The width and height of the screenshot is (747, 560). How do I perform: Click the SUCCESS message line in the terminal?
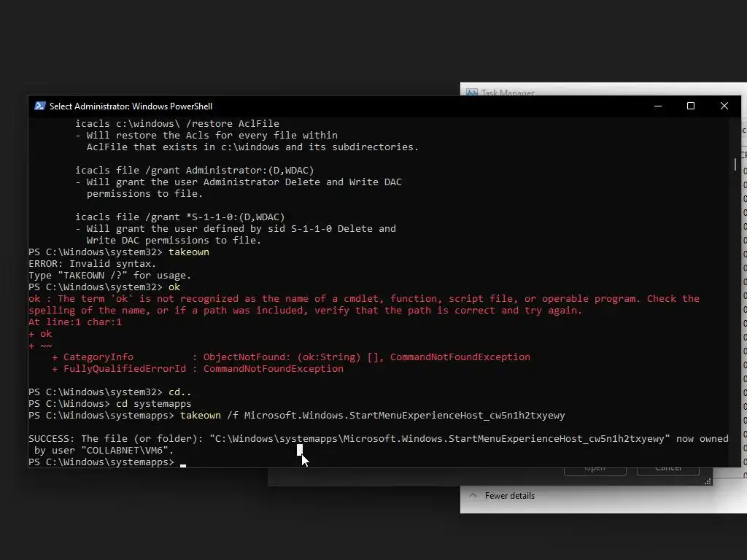[x=379, y=438]
